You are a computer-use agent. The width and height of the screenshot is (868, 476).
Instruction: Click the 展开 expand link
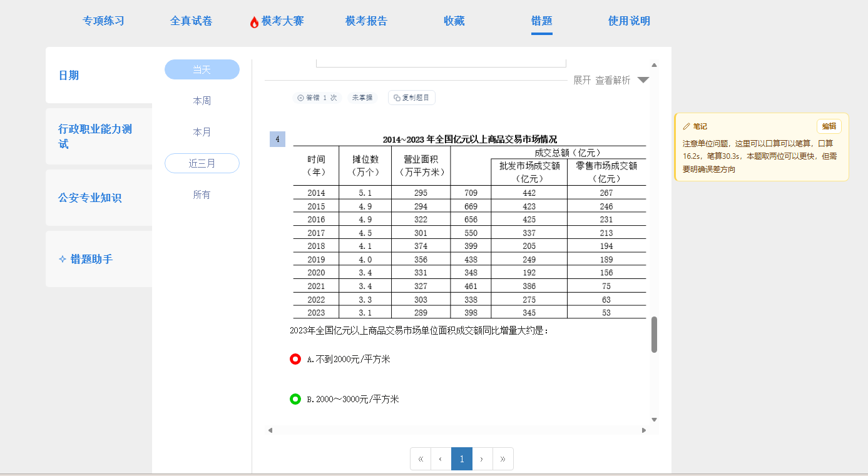click(x=582, y=80)
